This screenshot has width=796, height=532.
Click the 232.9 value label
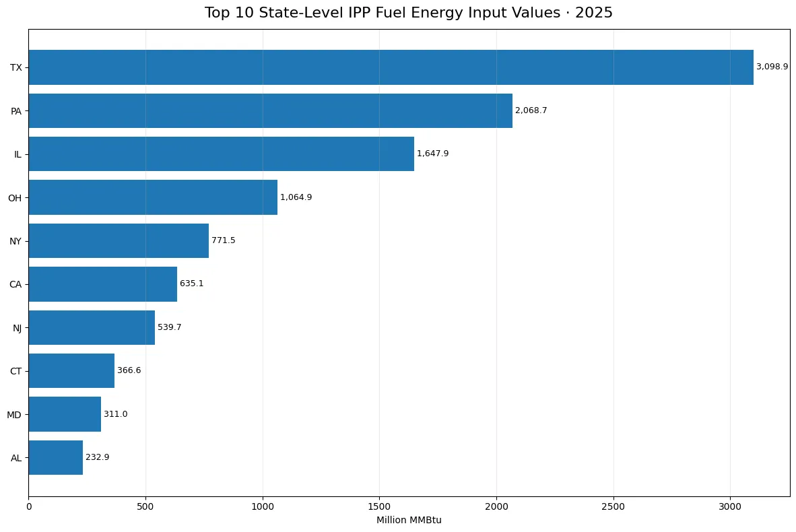click(x=98, y=457)
